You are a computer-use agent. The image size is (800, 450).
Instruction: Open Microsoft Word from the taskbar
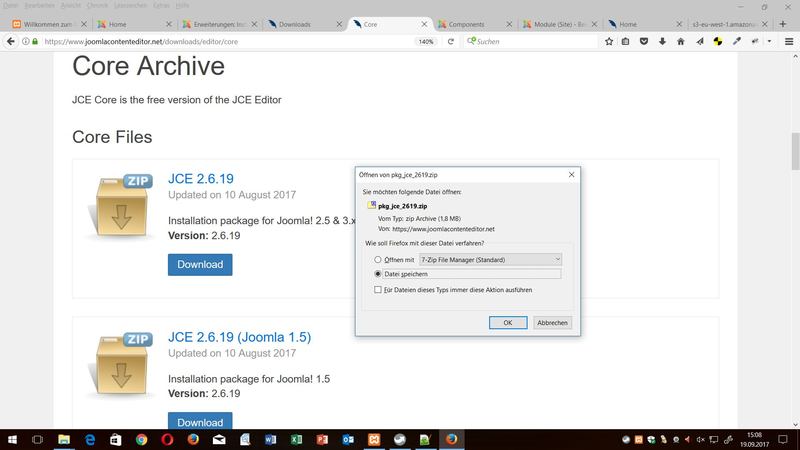(x=270, y=439)
